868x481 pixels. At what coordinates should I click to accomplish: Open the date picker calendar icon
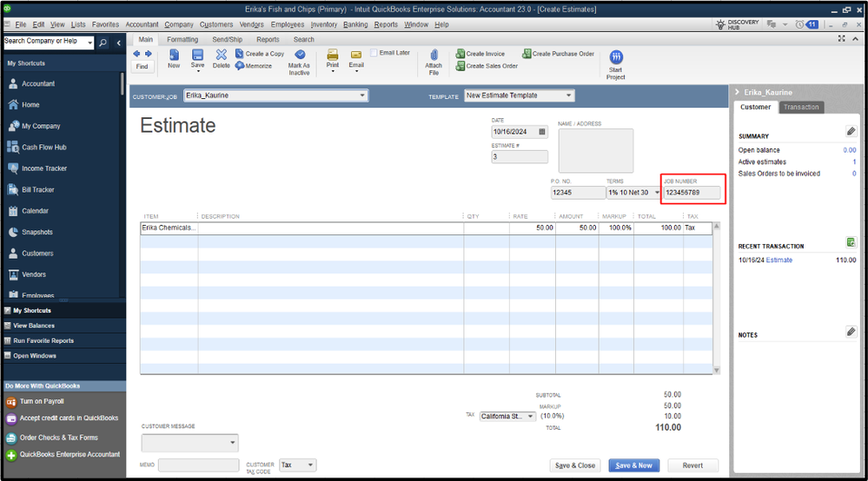(x=542, y=132)
